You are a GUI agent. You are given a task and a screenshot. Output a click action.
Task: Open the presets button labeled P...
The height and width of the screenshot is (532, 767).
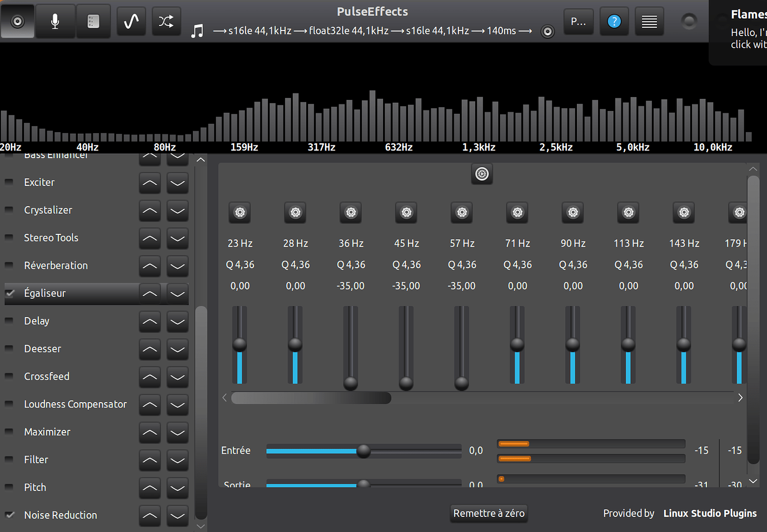[579, 21]
